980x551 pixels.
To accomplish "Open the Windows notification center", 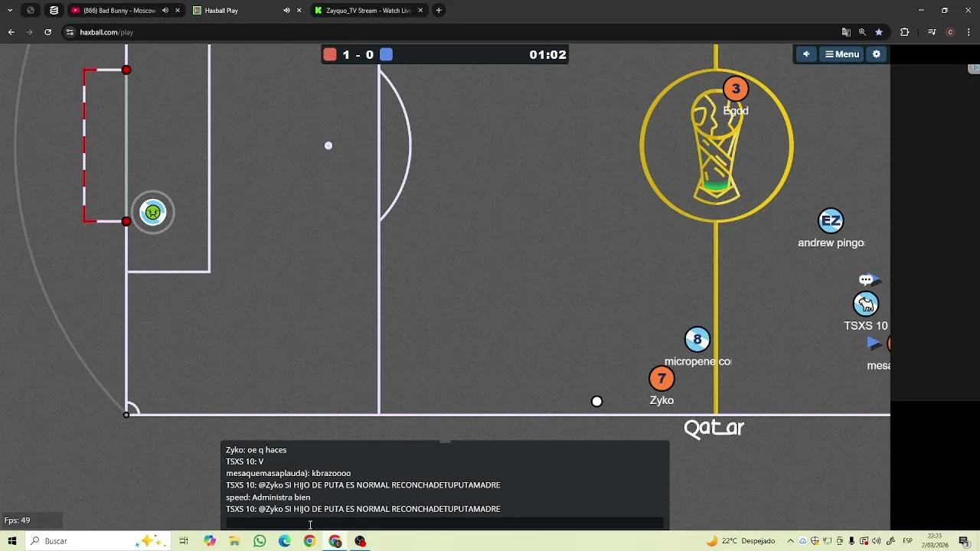I will click(964, 541).
